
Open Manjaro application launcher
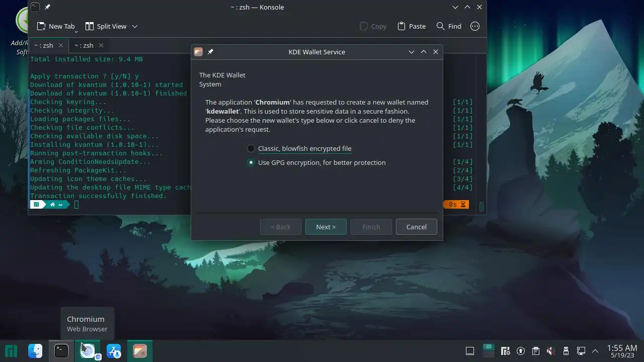11,350
